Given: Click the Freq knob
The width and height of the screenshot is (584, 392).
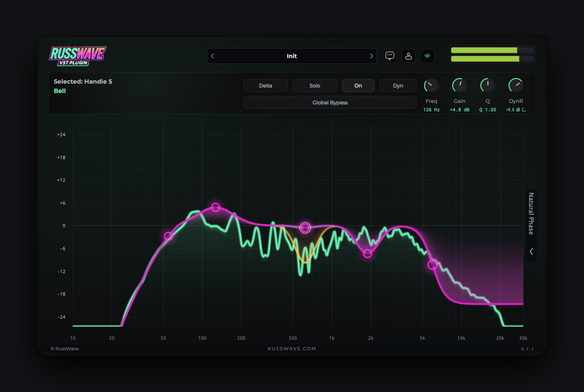Looking at the screenshot, I should [x=431, y=85].
